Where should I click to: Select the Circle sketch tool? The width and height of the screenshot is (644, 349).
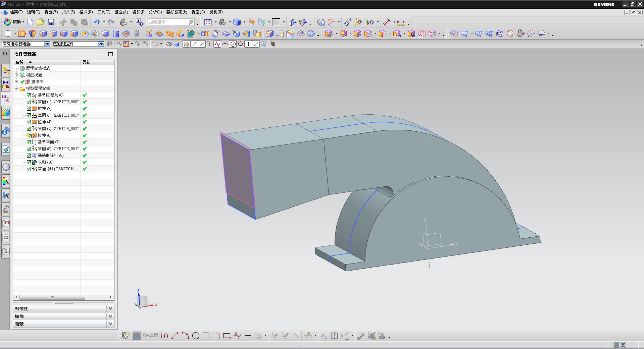196,336
